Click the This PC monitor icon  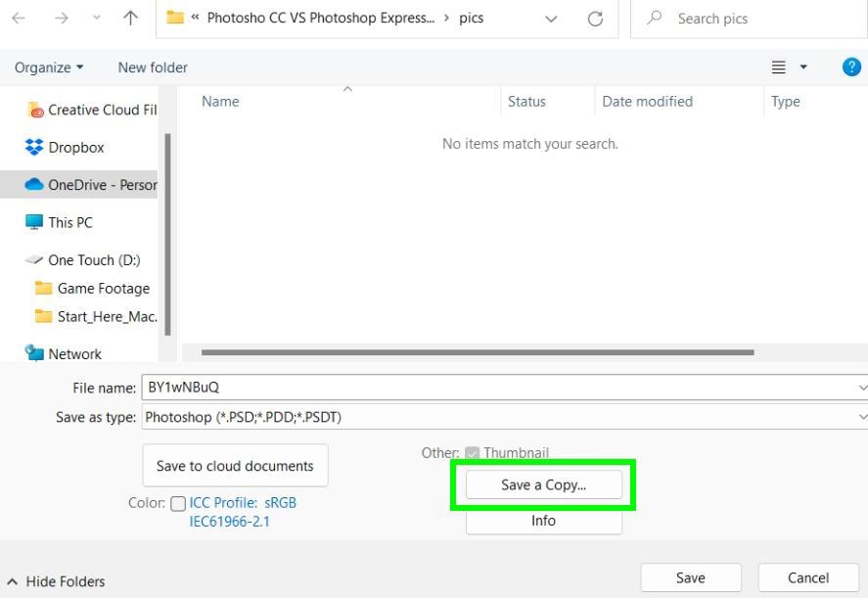[x=34, y=222]
